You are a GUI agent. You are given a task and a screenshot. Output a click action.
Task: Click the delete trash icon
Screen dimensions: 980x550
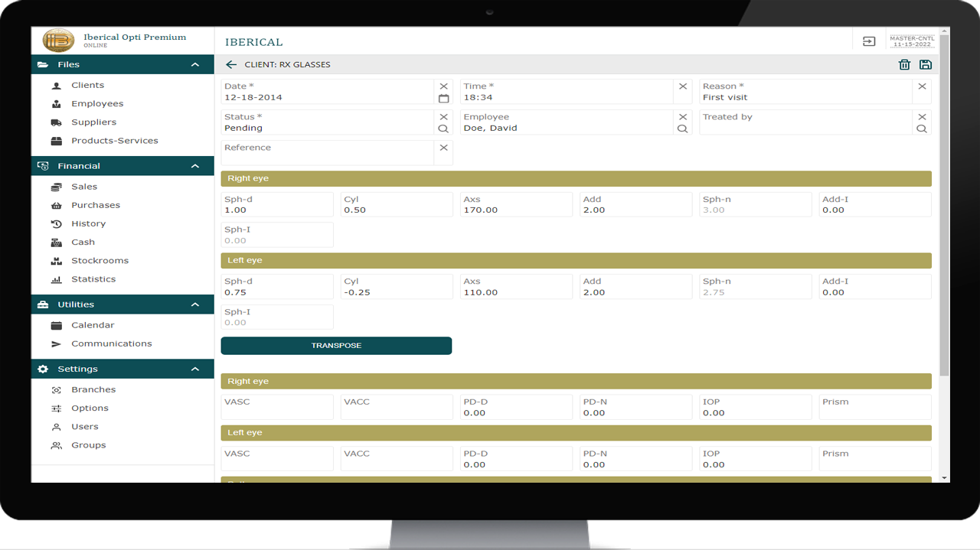point(904,65)
